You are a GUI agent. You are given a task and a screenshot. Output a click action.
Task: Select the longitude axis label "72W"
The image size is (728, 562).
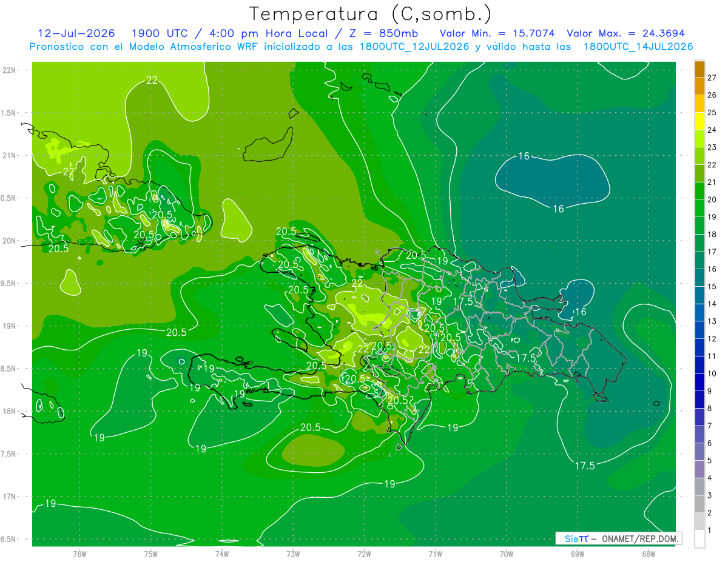(364, 554)
